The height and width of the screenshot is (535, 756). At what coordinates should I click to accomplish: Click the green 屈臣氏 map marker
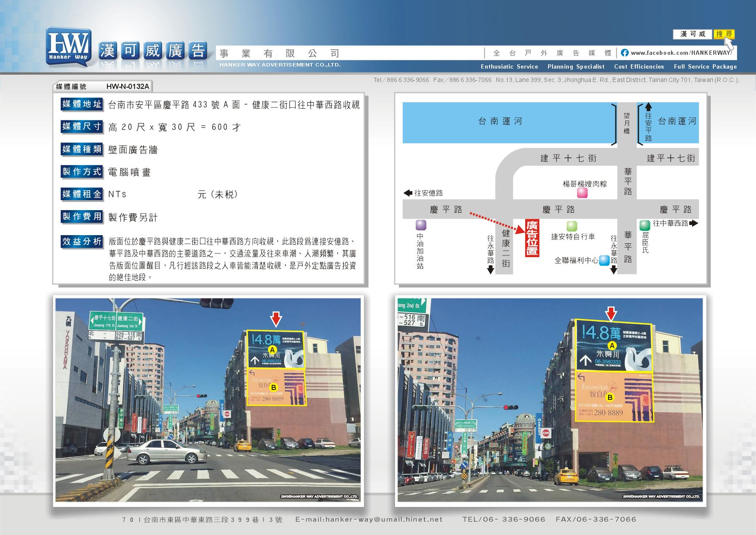tap(645, 225)
